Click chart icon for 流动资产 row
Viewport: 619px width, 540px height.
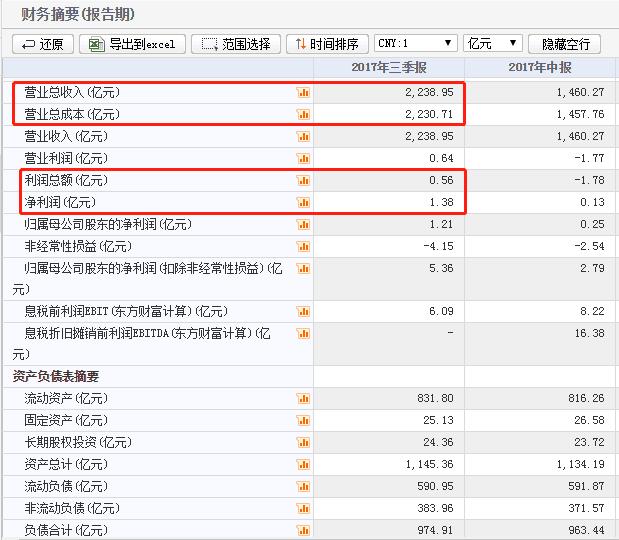302,399
